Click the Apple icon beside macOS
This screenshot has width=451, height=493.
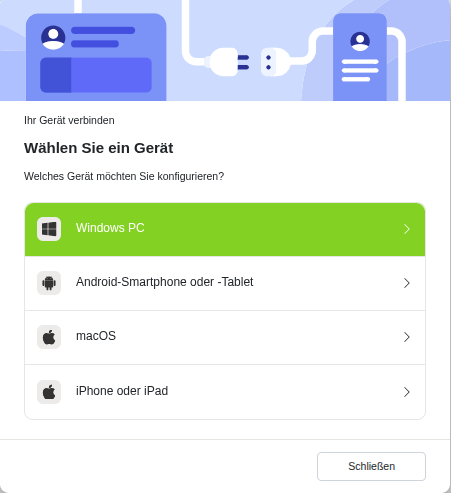click(x=49, y=337)
